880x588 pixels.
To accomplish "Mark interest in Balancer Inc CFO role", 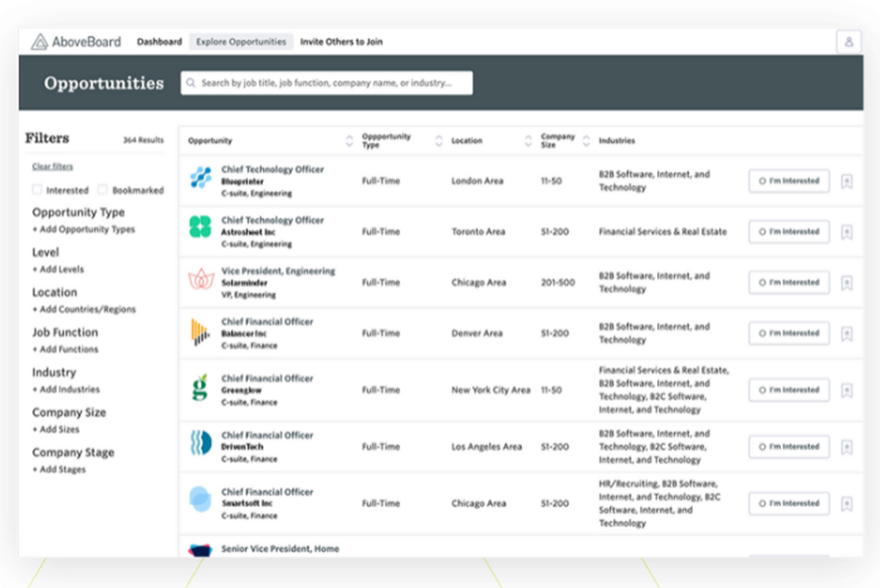I will click(x=788, y=333).
